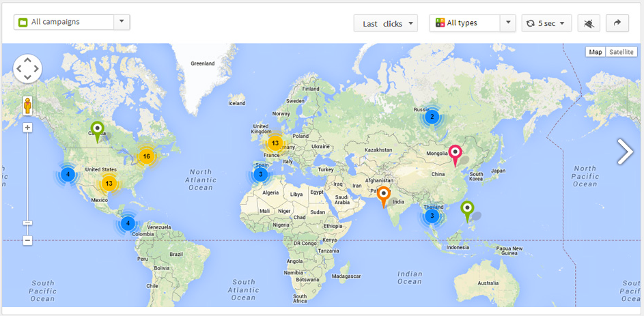Click the All types selector field
This screenshot has width=644, height=316.
tap(473, 23)
